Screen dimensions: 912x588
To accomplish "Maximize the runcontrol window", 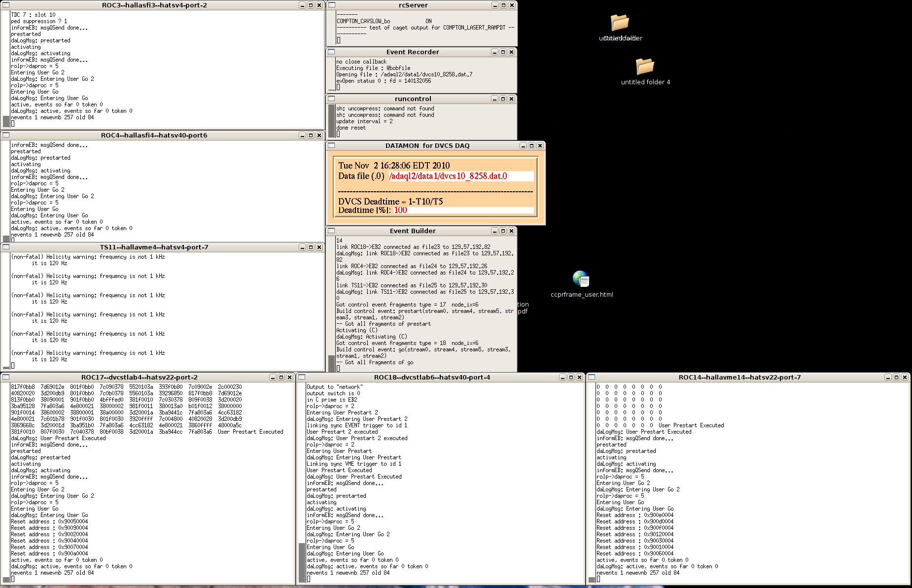I will pos(503,99).
